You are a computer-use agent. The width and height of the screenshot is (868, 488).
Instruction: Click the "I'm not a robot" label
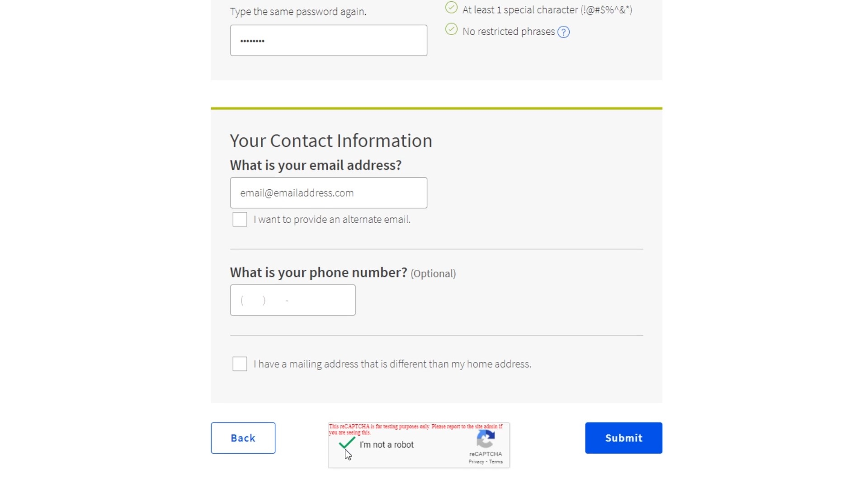point(387,445)
